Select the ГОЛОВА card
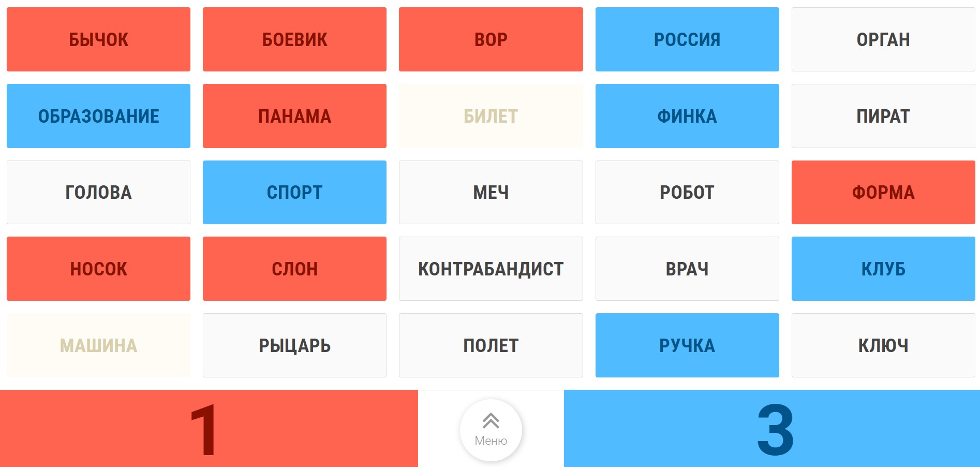The height and width of the screenshot is (467, 980). [x=98, y=192]
